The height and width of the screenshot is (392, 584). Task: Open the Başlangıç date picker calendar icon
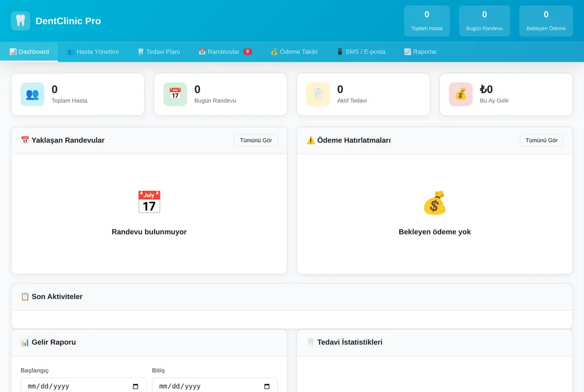pos(136,387)
